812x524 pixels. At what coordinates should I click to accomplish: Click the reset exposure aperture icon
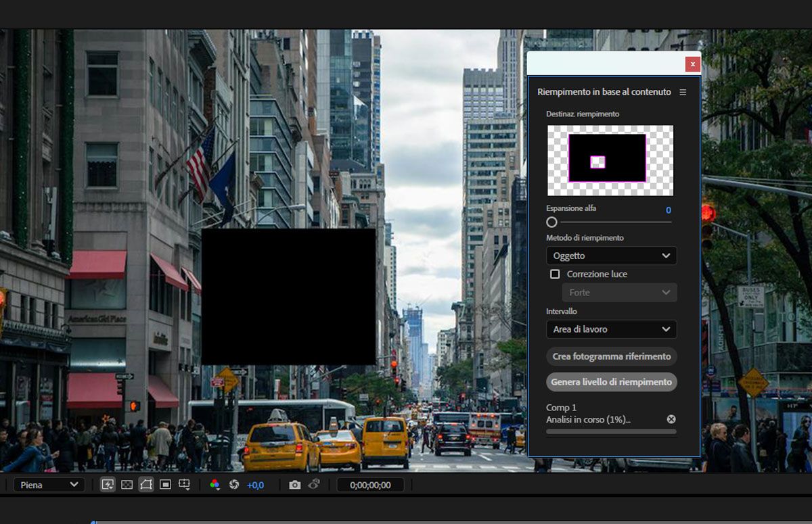[x=234, y=485]
